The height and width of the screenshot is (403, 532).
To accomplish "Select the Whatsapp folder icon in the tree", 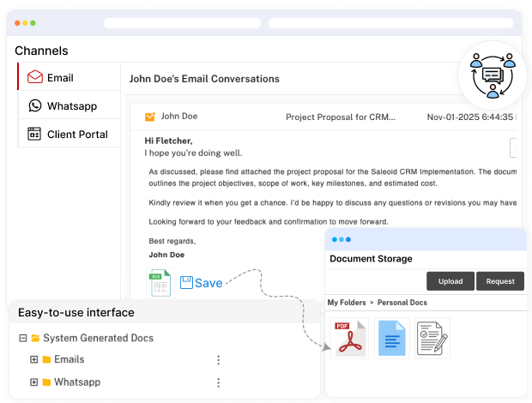I will click(x=47, y=382).
